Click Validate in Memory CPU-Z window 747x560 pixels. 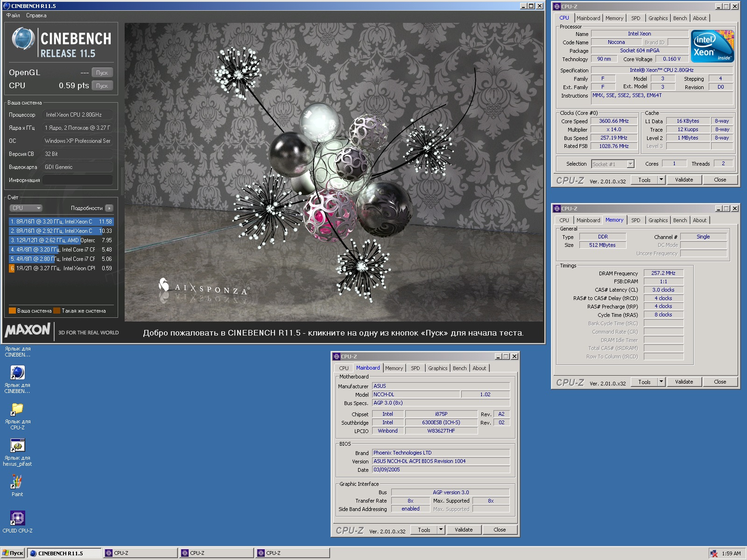pos(684,382)
